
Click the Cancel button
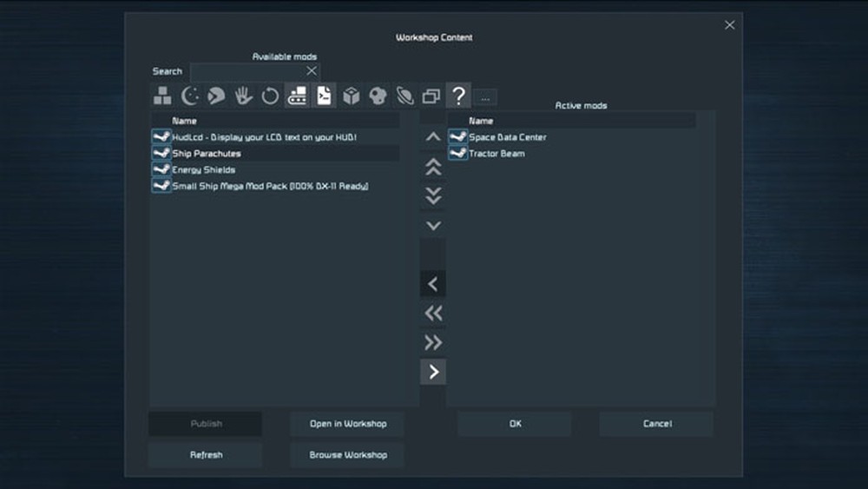coord(657,424)
